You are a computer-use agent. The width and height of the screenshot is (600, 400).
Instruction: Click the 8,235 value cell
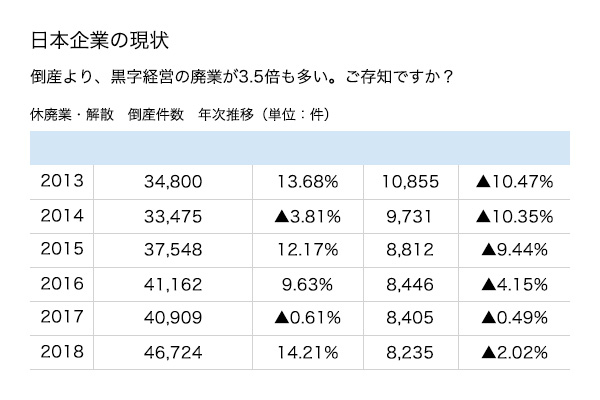(411, 352)
